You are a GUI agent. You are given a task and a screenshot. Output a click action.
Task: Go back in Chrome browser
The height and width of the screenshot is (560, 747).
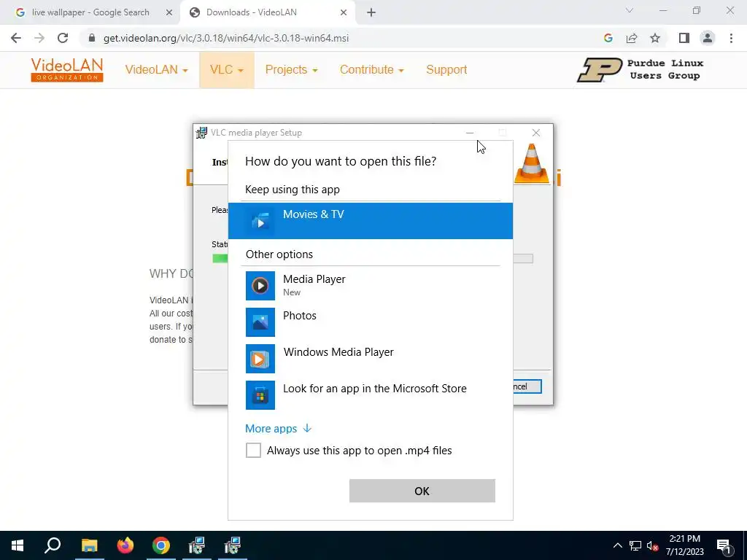[16, 38]
